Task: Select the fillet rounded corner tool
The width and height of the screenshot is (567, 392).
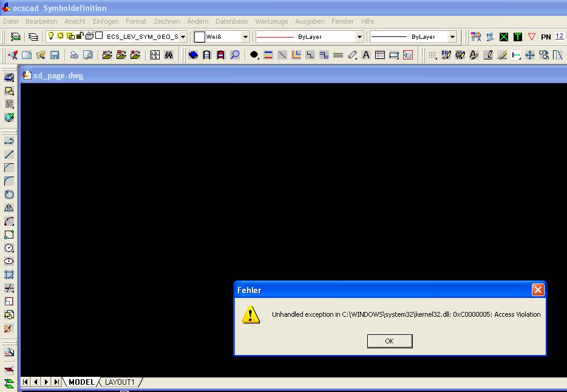Action: click(9, 181)
